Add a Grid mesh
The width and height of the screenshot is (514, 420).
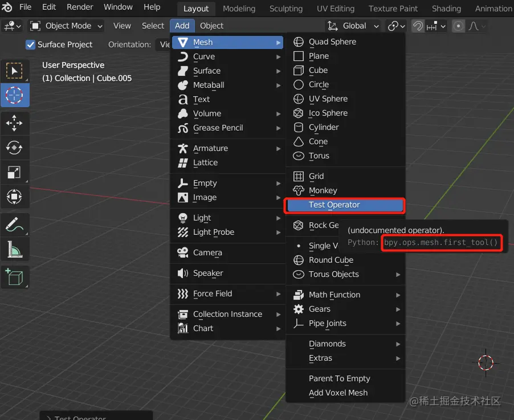tap(345, 177)
